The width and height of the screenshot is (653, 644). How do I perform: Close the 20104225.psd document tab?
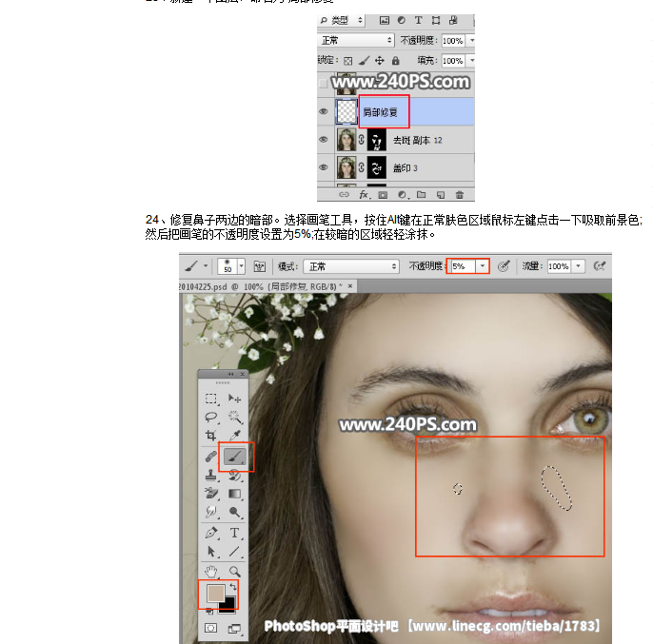pos(350,286)
